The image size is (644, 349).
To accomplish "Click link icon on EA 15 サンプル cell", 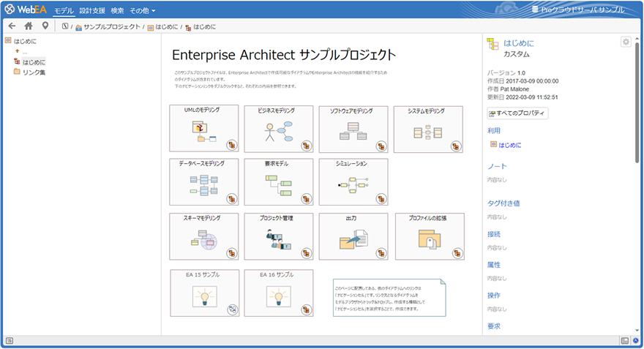I will tap(233, 309).
